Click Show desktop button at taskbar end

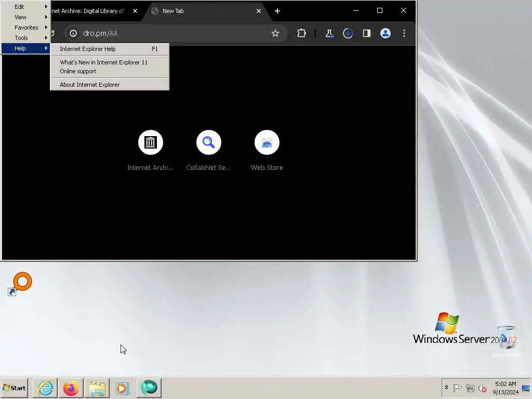[527, 388]
